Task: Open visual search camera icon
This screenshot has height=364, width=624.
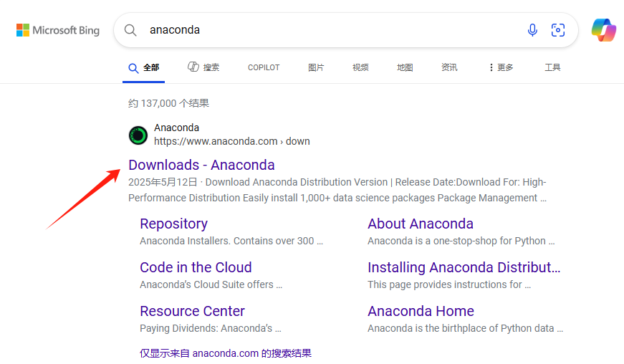Action: pyautogui.click(x=558, y=30)
